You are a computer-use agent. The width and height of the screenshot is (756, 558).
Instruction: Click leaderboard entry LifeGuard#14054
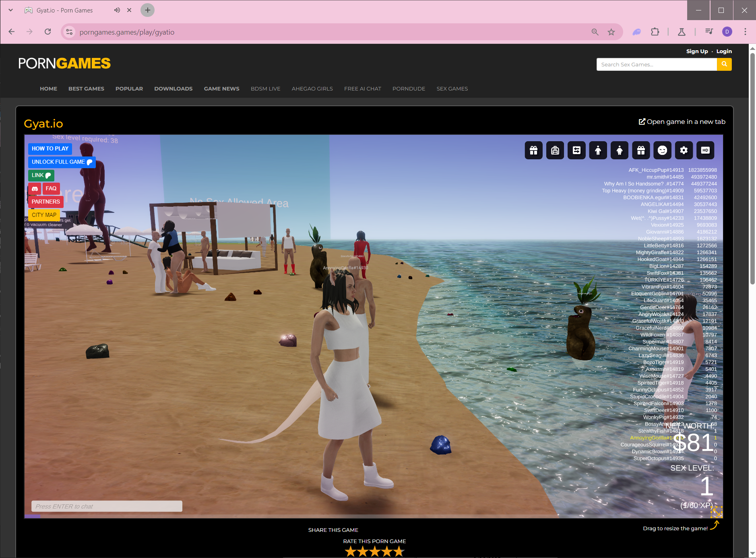(663, 301)
